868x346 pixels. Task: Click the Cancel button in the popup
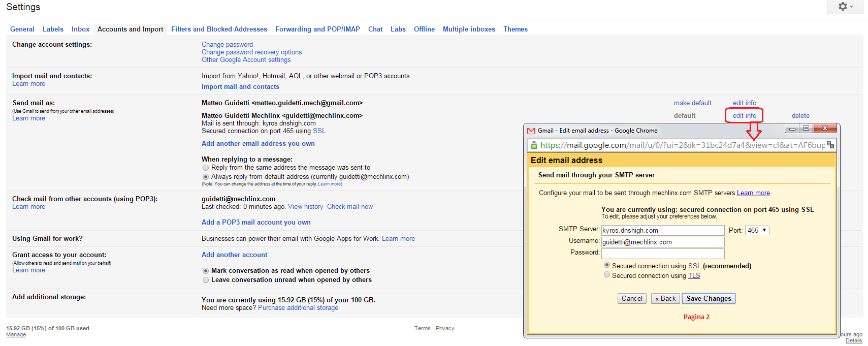(632, 299)
